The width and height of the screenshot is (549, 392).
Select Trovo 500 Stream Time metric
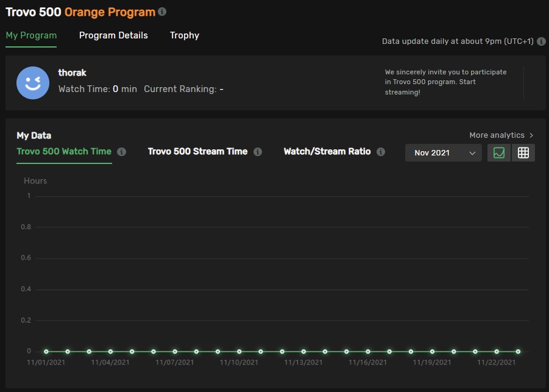(x=197, y=151)
